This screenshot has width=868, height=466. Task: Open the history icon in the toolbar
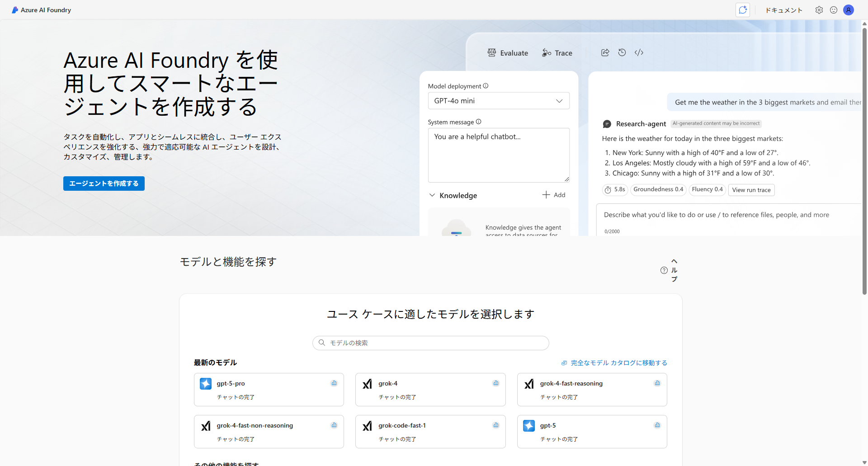622,52
